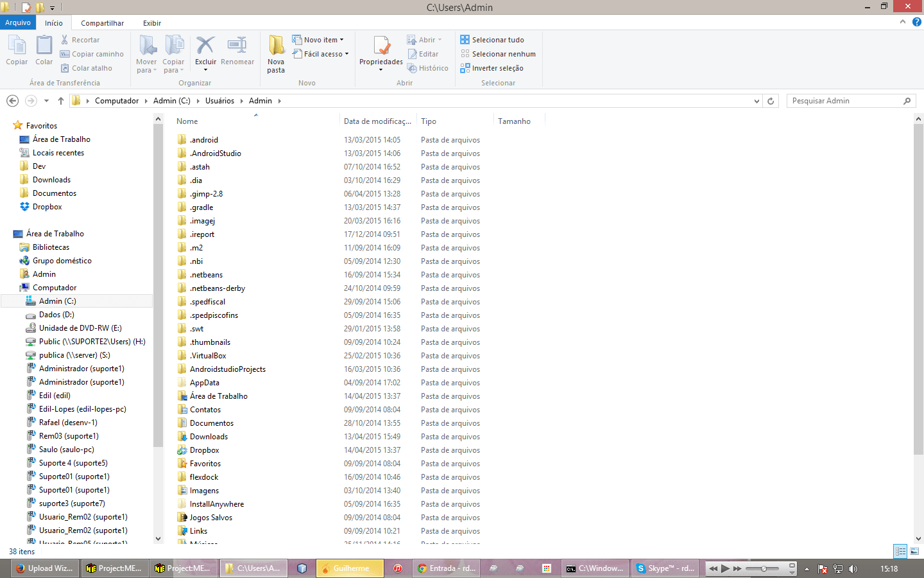Switch to the Exibir ribbon tab
The width and height of the screenshot is (924, 578).
point(151,23)
